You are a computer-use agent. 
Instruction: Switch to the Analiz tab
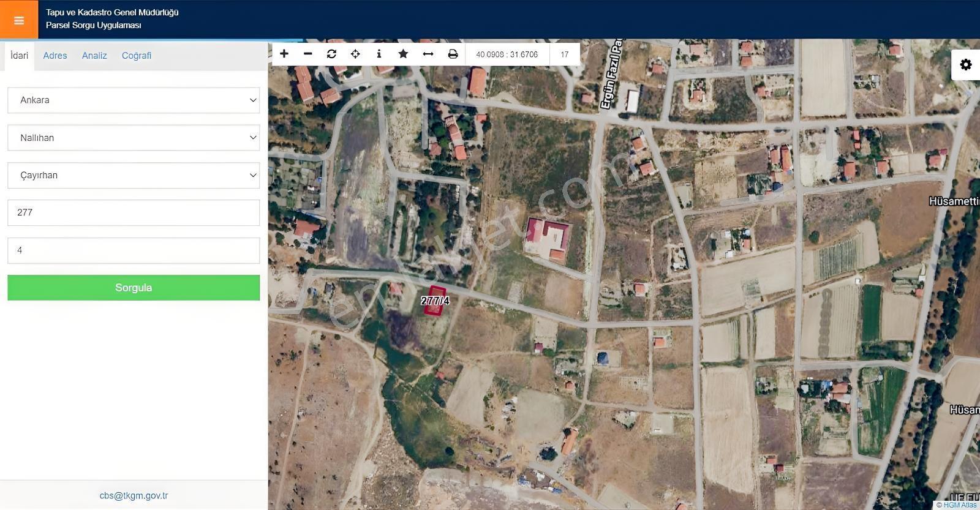[x=94, y=56]
